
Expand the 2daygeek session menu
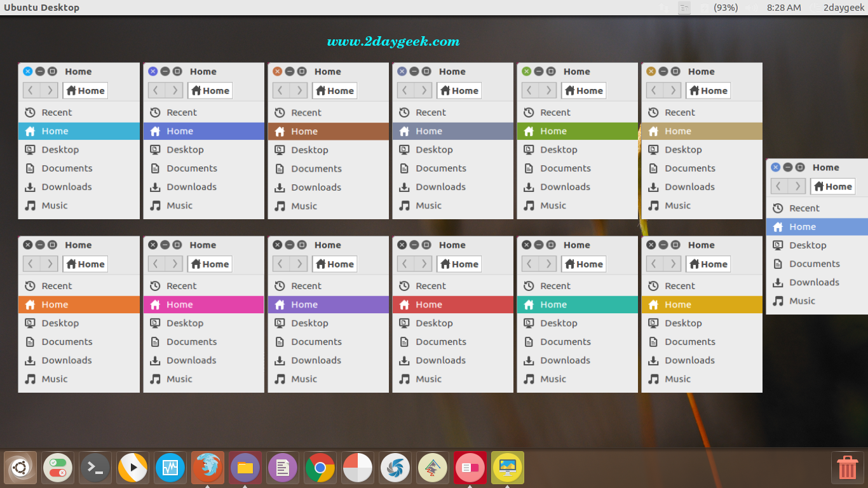coord(843,8)
